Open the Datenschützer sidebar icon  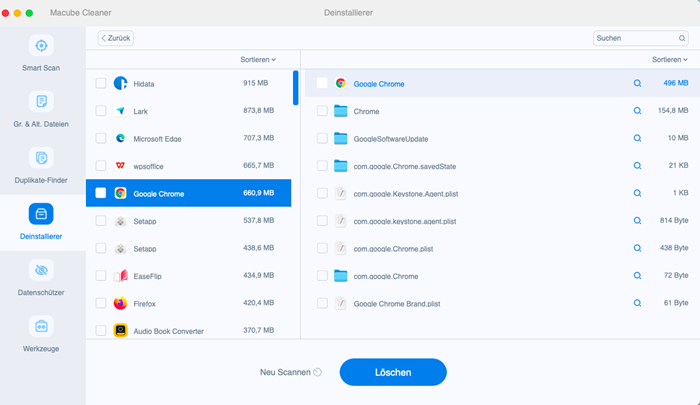point(41,270)
